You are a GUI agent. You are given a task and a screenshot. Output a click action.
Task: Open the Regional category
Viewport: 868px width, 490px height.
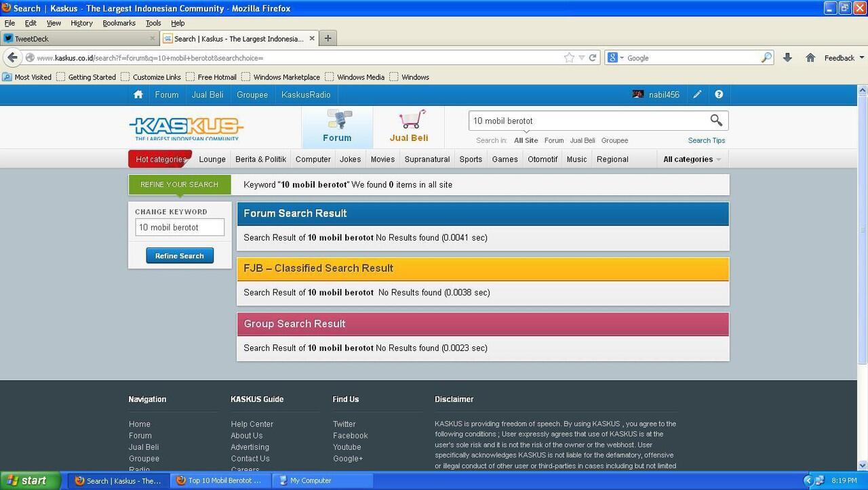coord(612,159)
